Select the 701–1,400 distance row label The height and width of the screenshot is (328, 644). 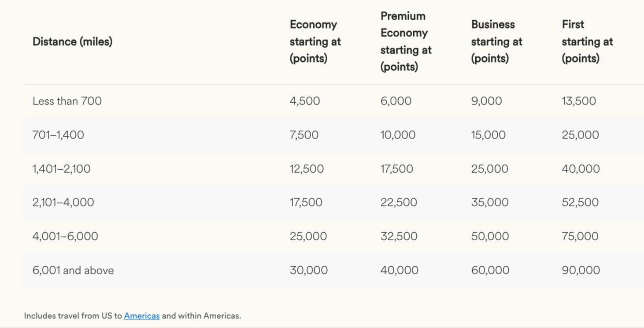click(x=58, y=135)
